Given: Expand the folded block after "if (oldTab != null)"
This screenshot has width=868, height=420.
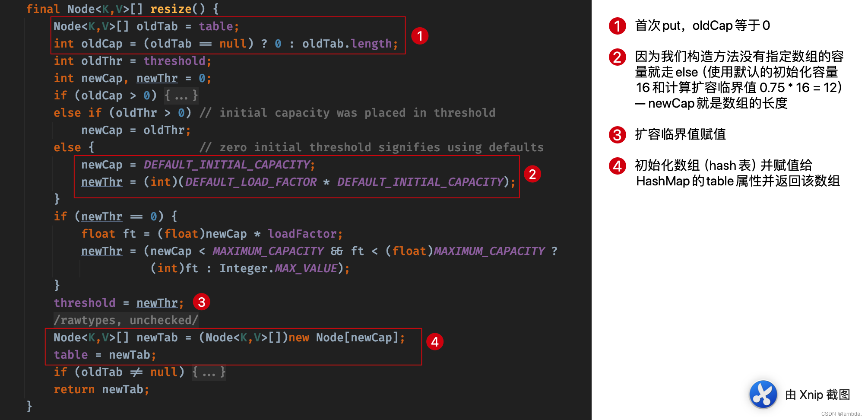Looking at the screenshot, I should tap(209, 372).
